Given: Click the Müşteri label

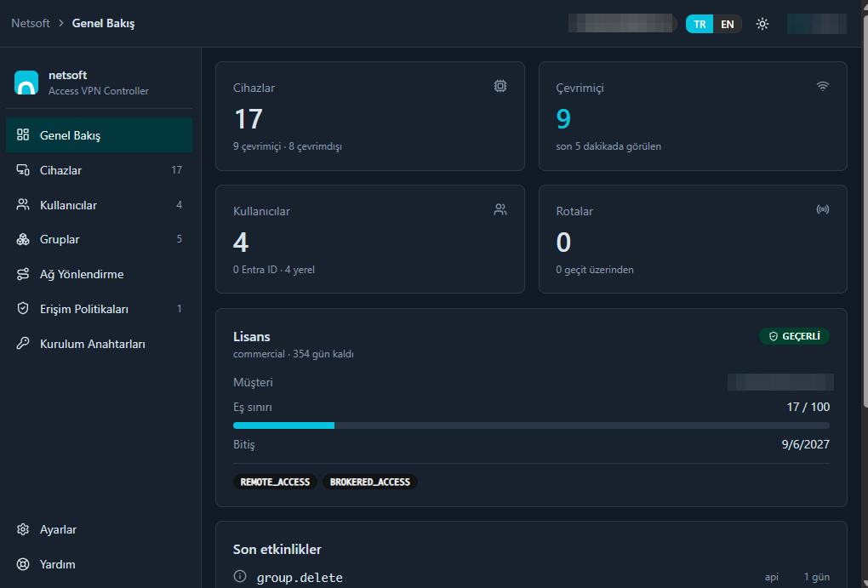Looking at the screenshot, I should point(253,383).
